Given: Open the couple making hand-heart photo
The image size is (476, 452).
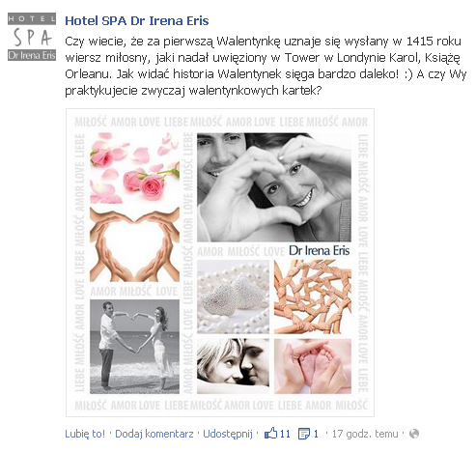Looking at the screenshot, I should [274, 187].
